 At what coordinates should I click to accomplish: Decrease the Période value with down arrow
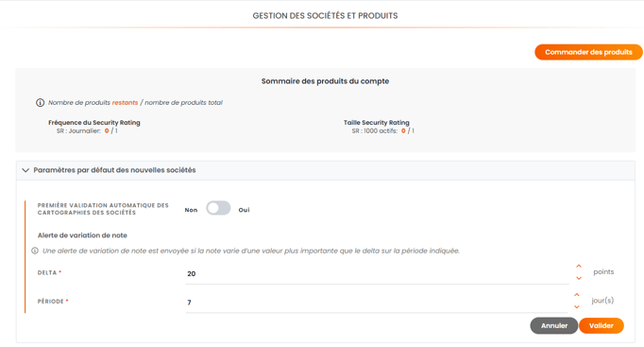[577, 306]
